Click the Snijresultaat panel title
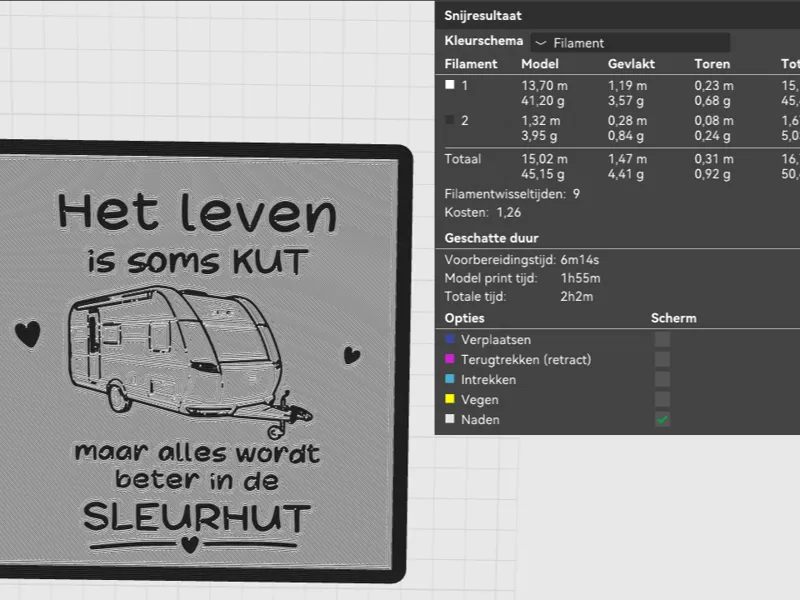Image resolution: width=800 pixels, height=600 pixels. point(483,16)
